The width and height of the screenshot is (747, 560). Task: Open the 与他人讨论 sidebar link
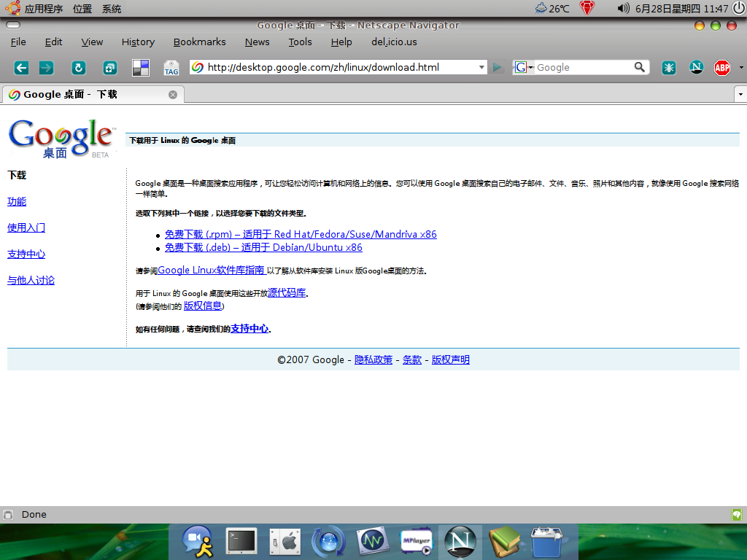[x=31, y=280]
